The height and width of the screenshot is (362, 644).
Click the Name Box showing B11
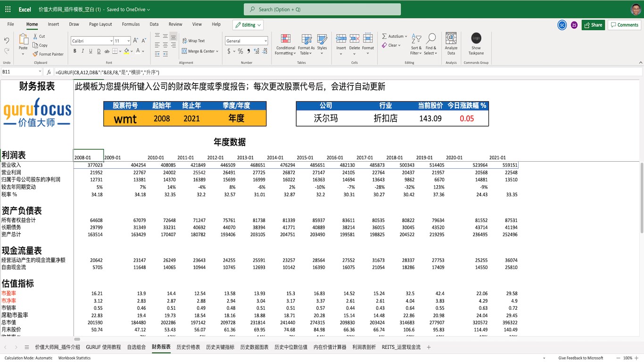[x=22, y=72]
